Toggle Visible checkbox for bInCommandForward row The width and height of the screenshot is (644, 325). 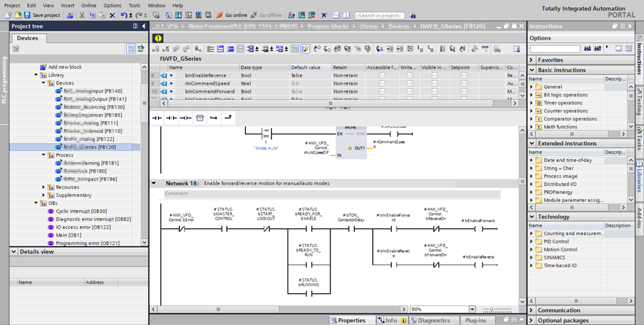(434, 92)
